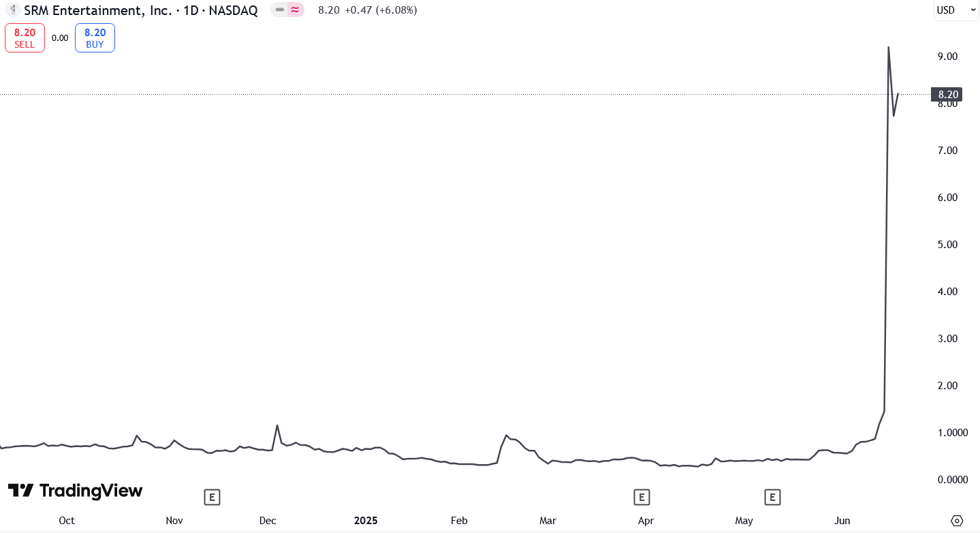Click the 8.20 current price label
This screenshot has height=533, width=980.
947,95
